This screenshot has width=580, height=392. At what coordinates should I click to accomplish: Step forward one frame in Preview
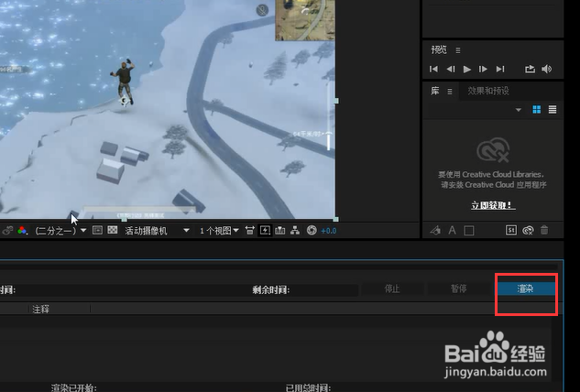click(x=483, y=70)
